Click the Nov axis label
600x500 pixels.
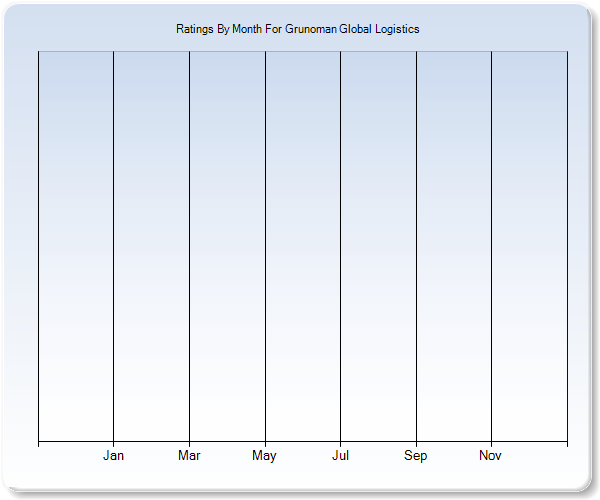pos(490,456)
